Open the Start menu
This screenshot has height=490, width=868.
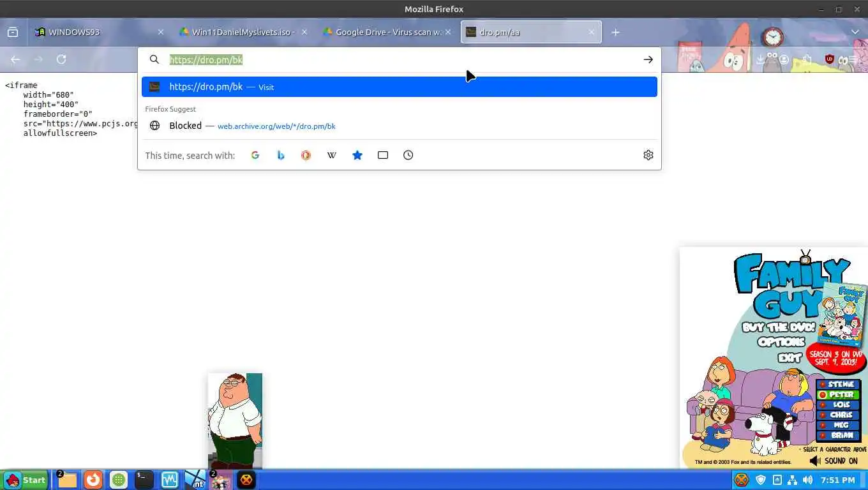point(26,480)
